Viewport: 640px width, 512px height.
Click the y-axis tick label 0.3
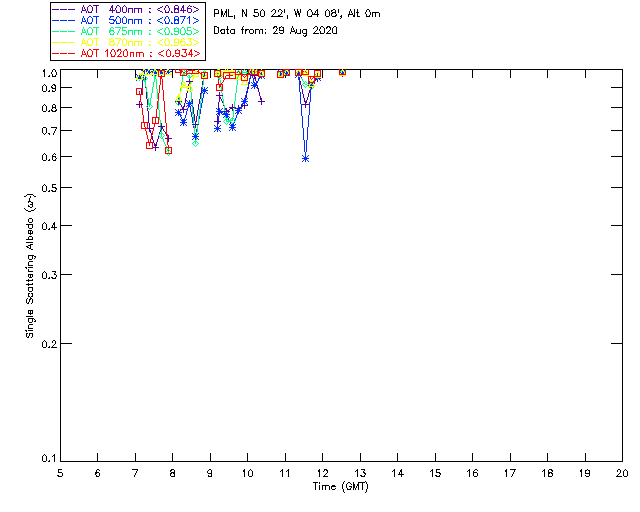click(x=49, y=275)
